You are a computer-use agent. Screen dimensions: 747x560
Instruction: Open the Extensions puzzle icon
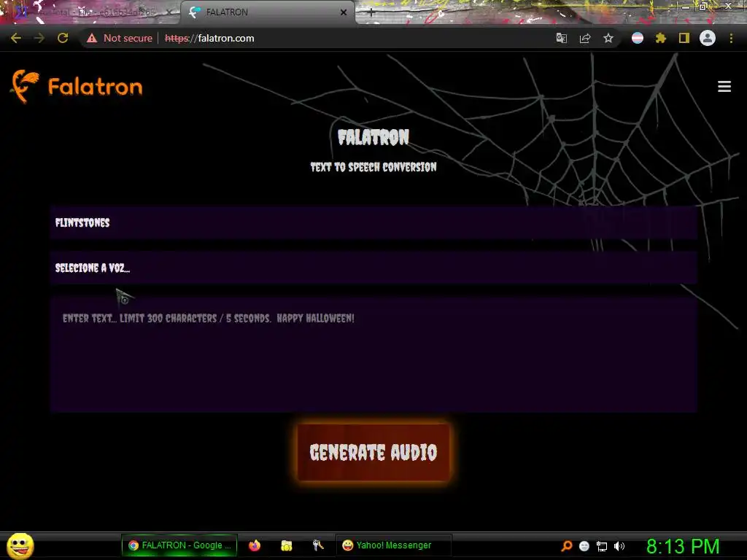(661, 38)
